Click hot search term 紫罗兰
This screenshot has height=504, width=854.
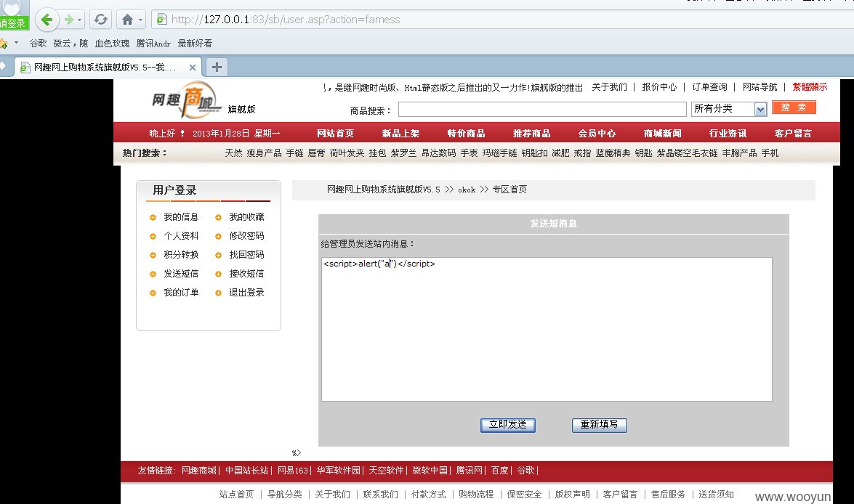(x=403, y=153)
